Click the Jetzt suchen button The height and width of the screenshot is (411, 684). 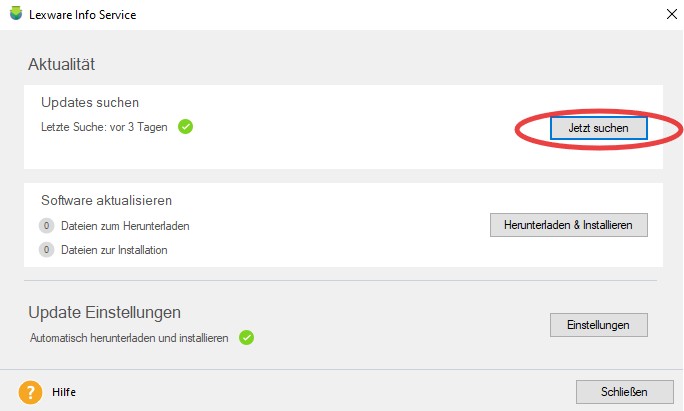point(598,128)
